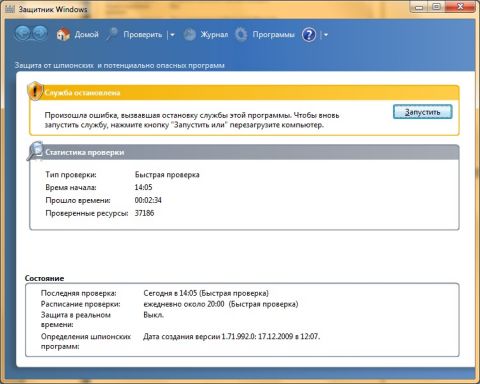
Task: Select the Быстрая проверка scan type value
Action: coord(167,175)
